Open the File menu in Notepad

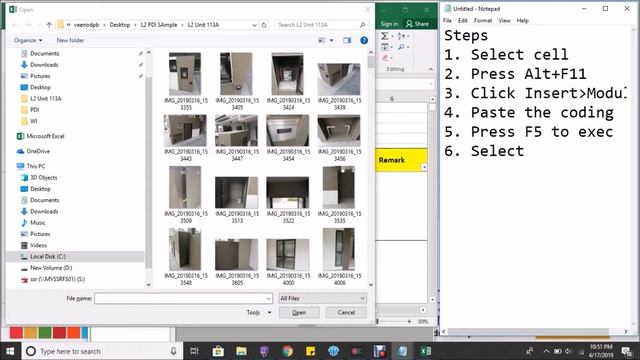(447, 20)
